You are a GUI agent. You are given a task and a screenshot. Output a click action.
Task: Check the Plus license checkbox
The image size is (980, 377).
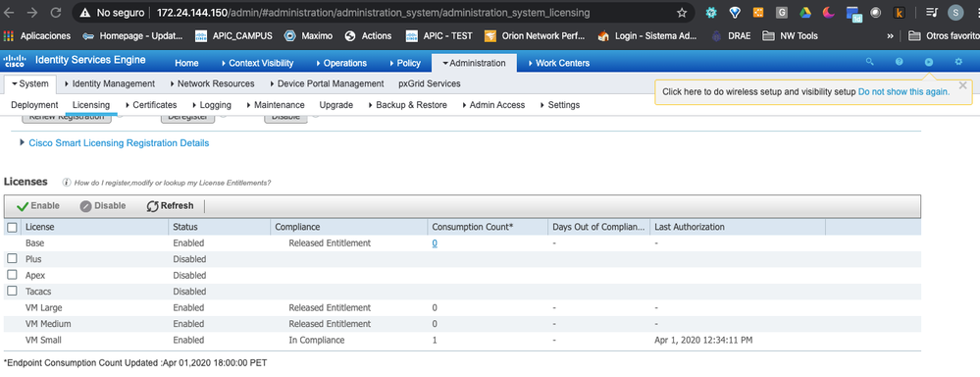[x=12, y=258]
